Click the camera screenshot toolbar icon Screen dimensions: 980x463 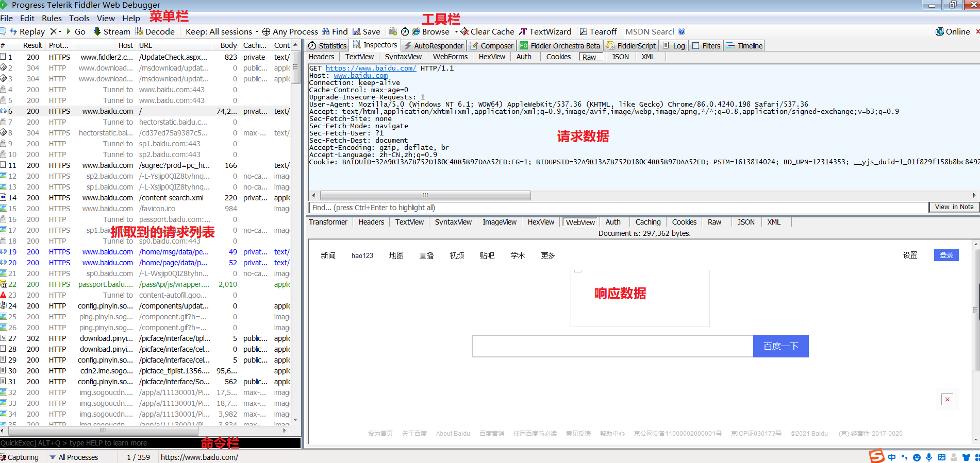coord(393,31)
